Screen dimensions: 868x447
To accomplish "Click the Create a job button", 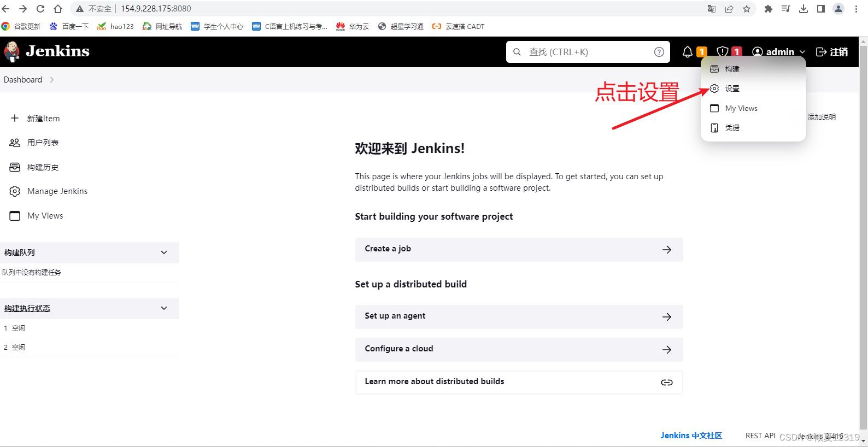I will pyautogui.click(x=519, y=249).
